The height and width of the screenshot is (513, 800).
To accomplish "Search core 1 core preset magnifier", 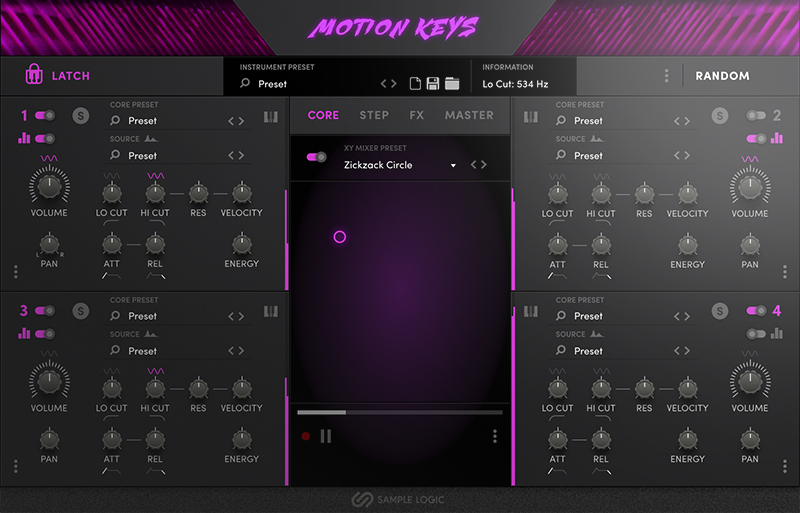I will (115, 120).
